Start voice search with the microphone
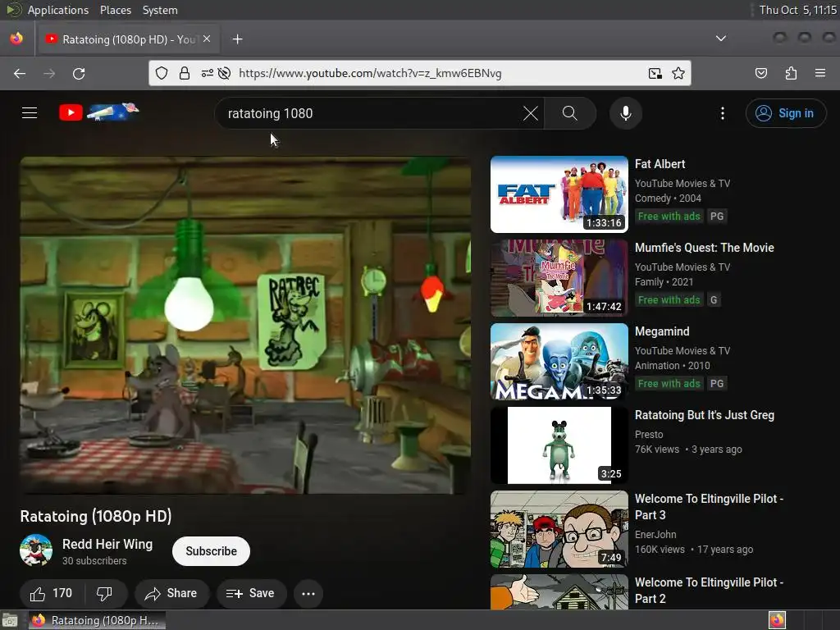The width and height of the screenshot is (840, 630). pyautogui.click(x=626, y=113)
